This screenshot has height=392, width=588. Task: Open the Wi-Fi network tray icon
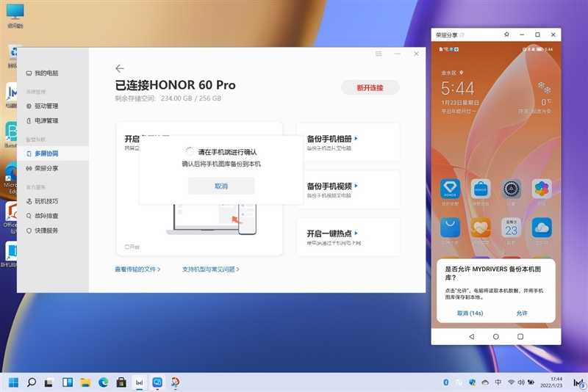click(511, 382)
